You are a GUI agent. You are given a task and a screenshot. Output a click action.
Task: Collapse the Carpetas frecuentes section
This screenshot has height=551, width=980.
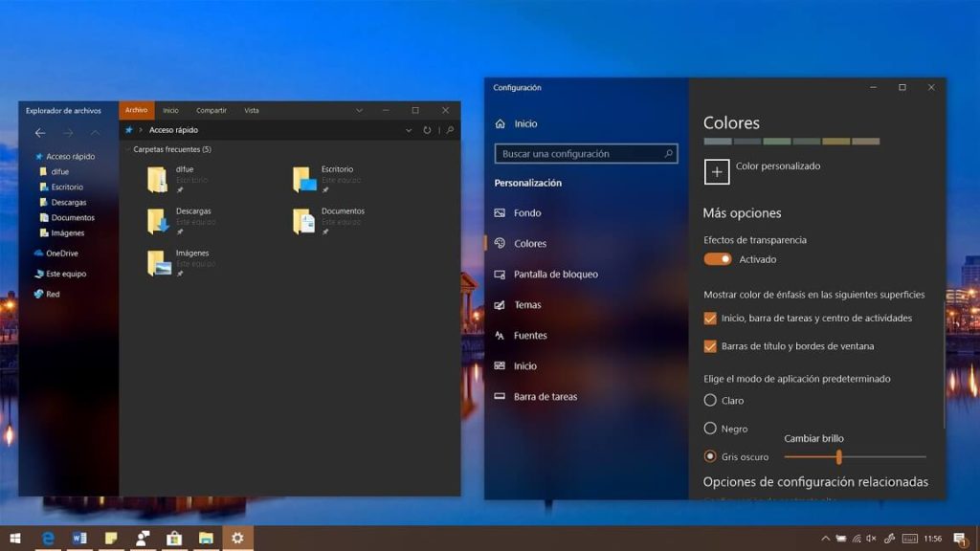tap(129, 149)
